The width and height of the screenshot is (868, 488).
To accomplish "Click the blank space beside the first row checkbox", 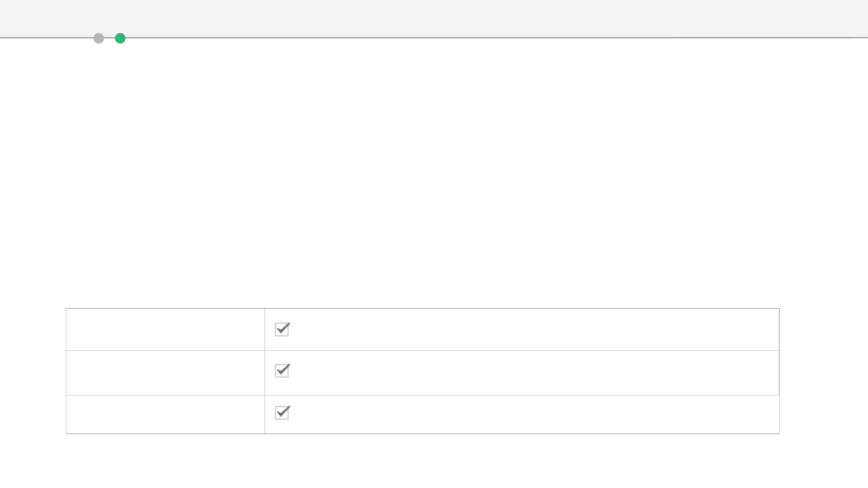I will [x=535, y=329].
